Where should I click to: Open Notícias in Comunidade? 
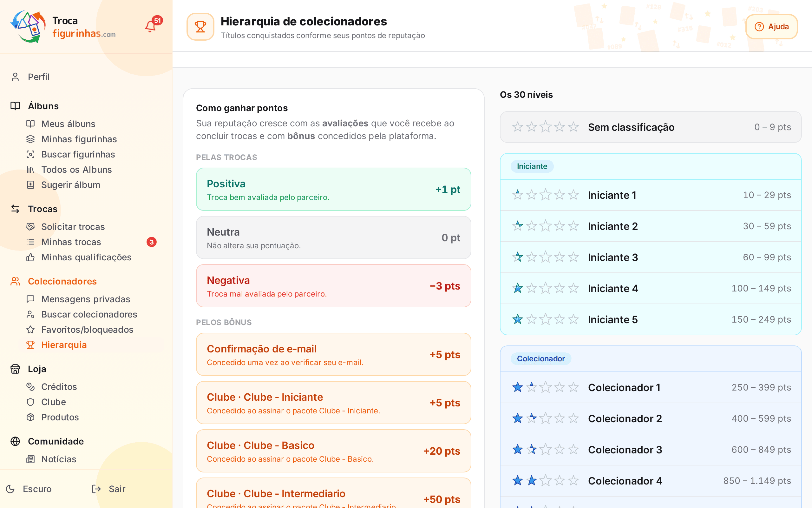pos(58,459)
